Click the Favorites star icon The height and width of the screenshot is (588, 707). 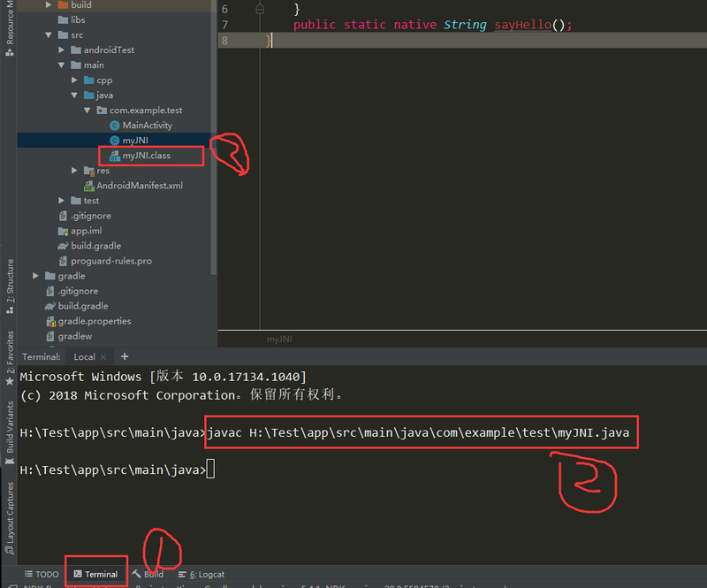click(10, 381)
